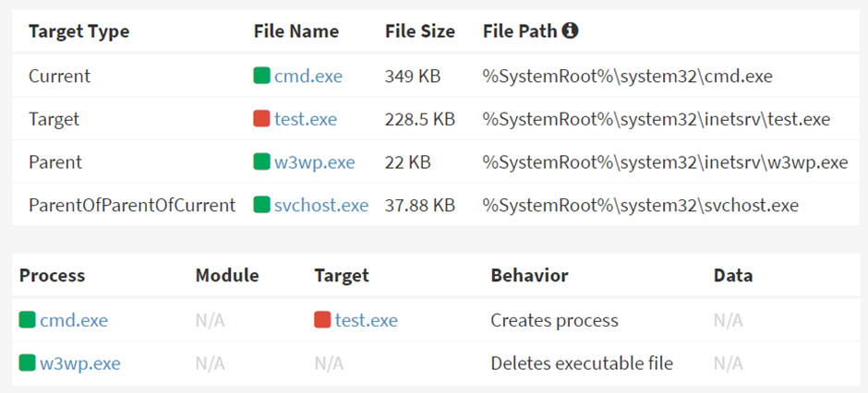Open test.exe link in Creates process row
The height and width of the screenshot is (393, 868).
coord(367,320)
